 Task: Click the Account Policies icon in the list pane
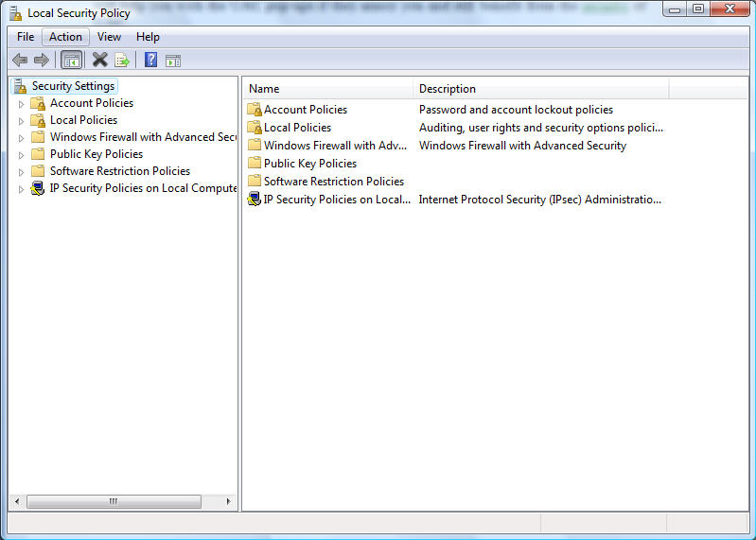255,110
